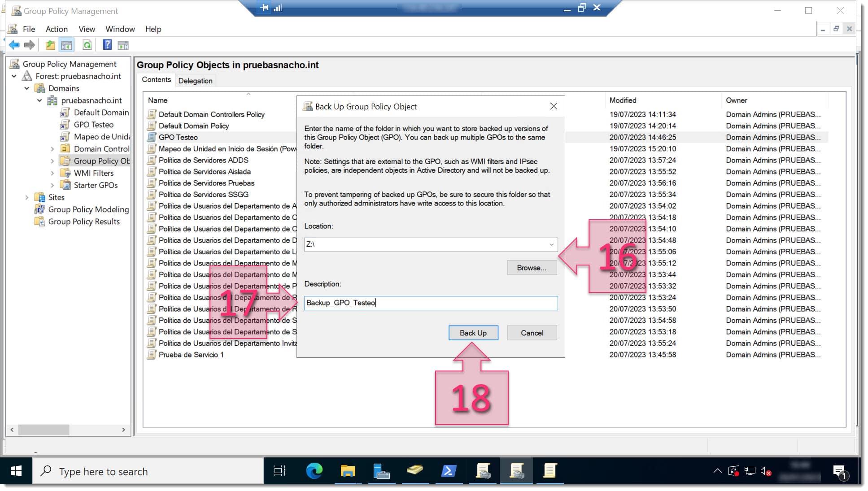Click the forward navigation arrow icon
The height and width of the screenshot is (491, 868).
(x=30, y=45)
